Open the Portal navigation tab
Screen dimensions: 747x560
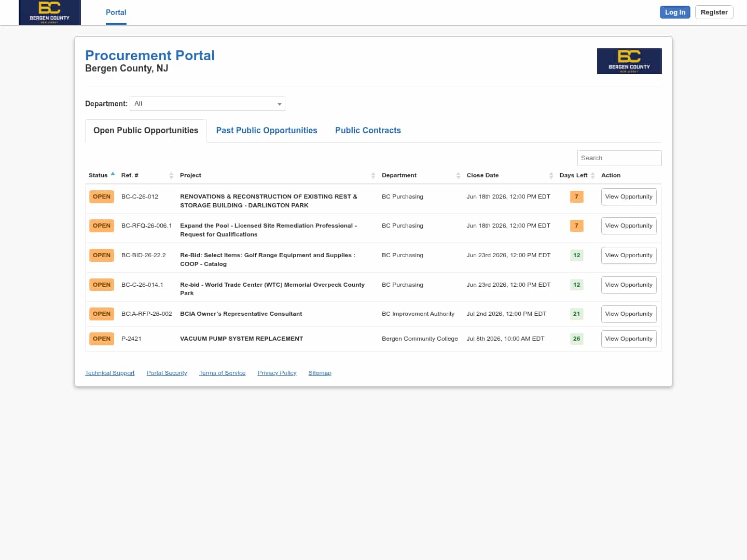point(116,12)
